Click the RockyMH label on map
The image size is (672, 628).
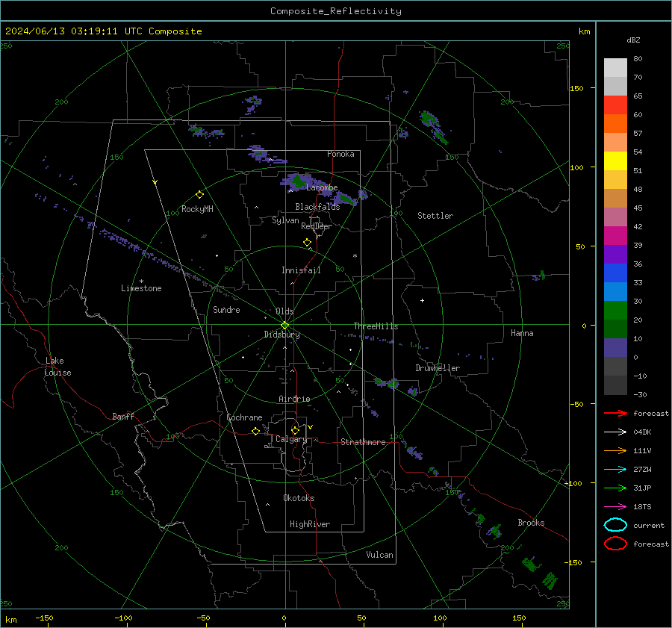(197, 209)
